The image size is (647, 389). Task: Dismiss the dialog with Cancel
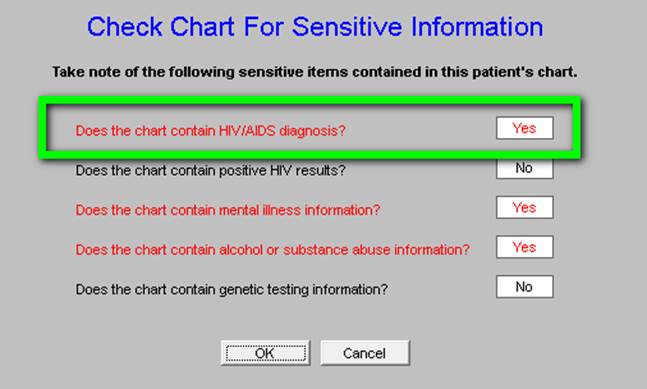pos(365,353)
